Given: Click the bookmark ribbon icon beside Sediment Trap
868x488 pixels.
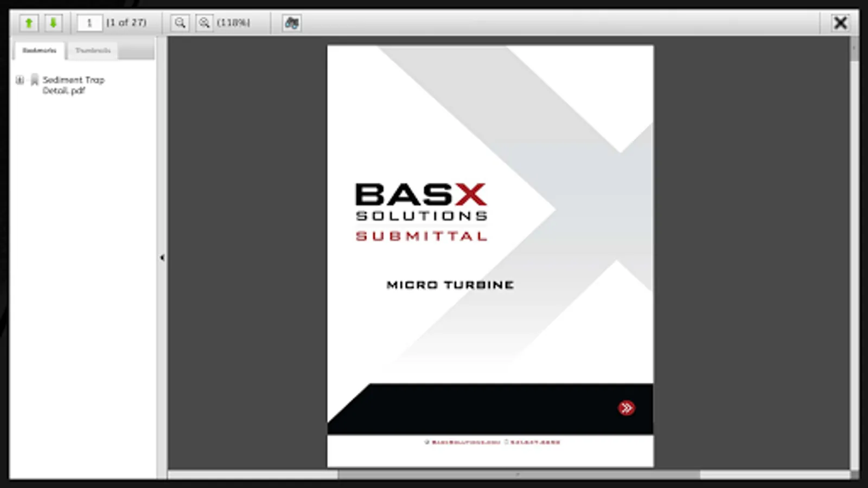Looking at the screenshot, I should [x=34, y=80].
